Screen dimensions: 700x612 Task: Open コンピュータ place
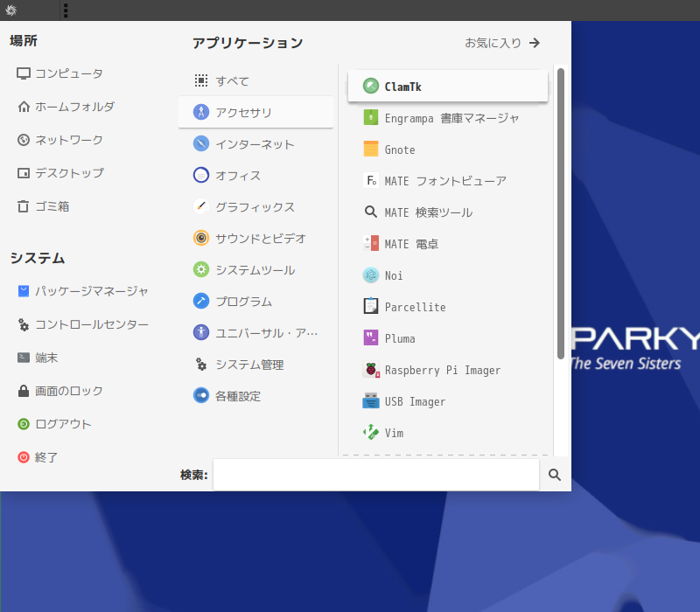point(59,73)
